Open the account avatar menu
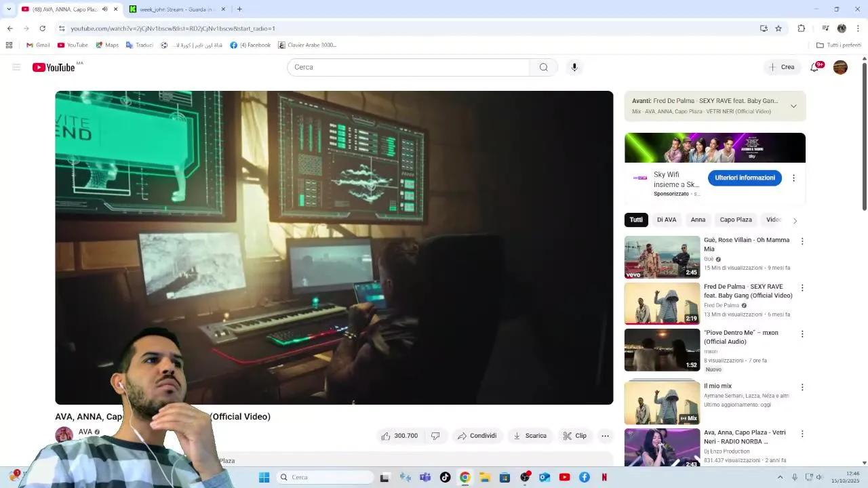The height and width of the screenshot is (488, 868). [840, 67]
